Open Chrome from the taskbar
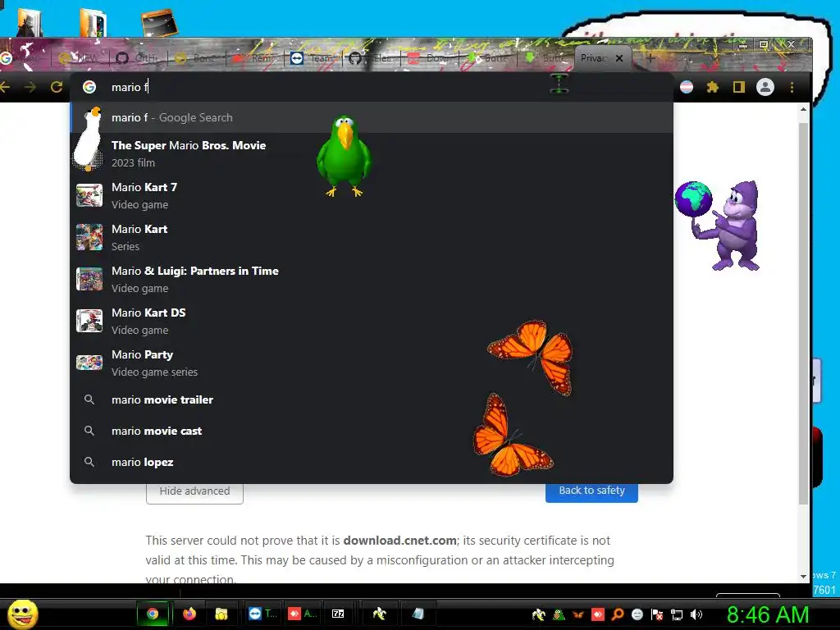Screen dimensions: 840x630 [x=153, y=614]
